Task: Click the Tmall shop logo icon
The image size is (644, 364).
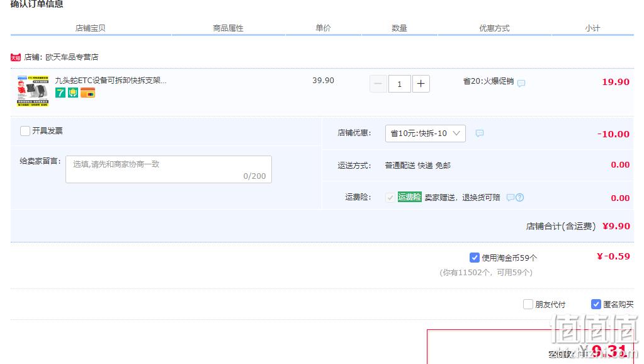Action: tap(16, 57)
